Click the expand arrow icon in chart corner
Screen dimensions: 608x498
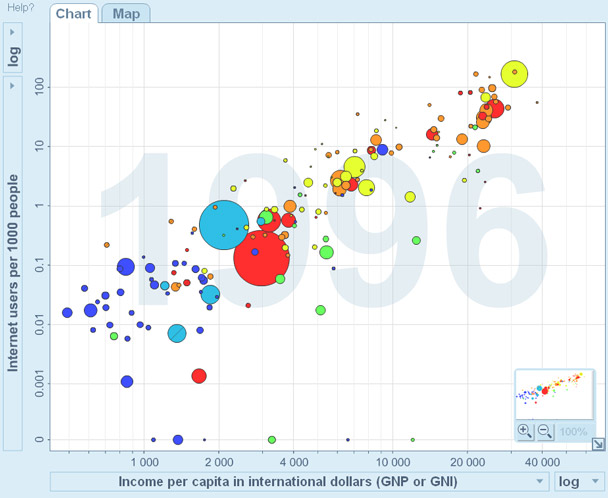pyautogui.click(x=597, y=445)
